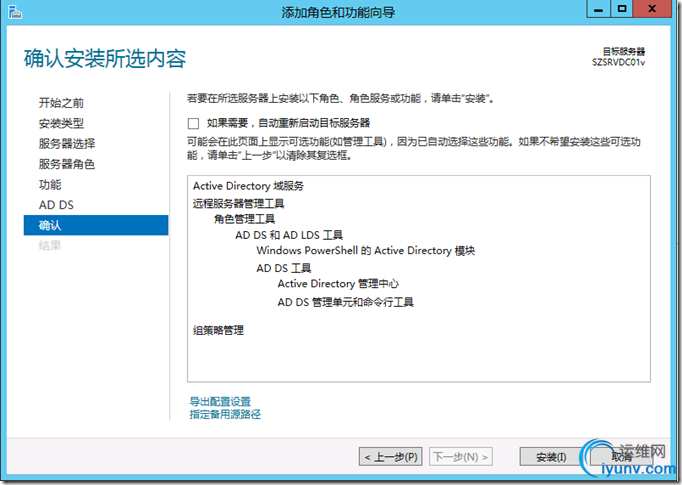Go to the 开始之前 step
This screenshot has width=682, height=485.
pos(61,103)
